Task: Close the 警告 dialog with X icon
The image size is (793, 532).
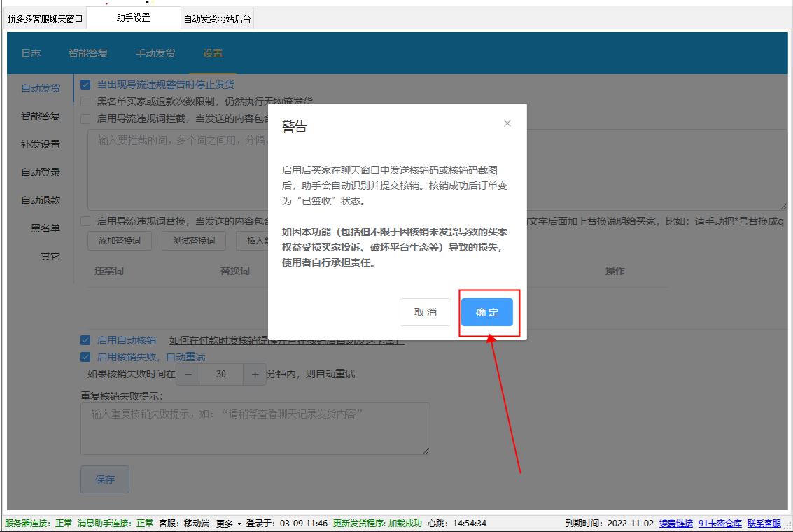Action: coord(507,123)
